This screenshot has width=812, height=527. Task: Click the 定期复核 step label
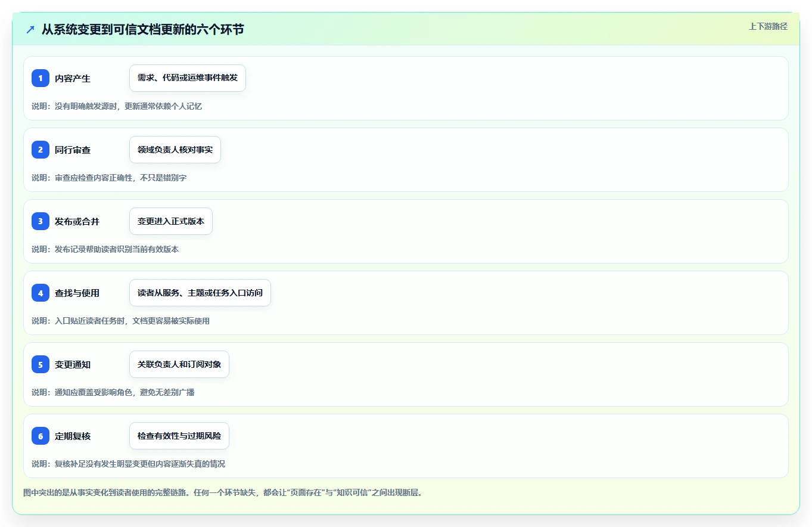pyautogui.click(x=73, y=436)
